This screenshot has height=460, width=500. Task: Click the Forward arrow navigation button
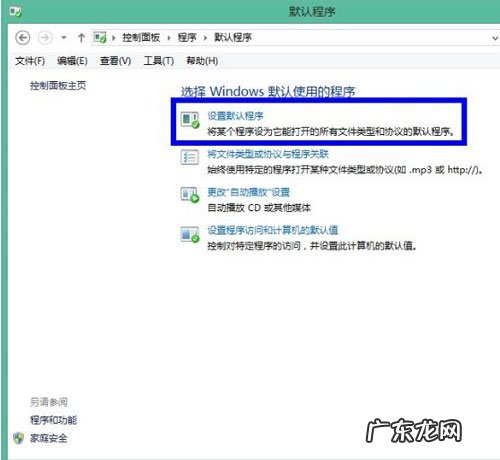(x=45, y=38)
